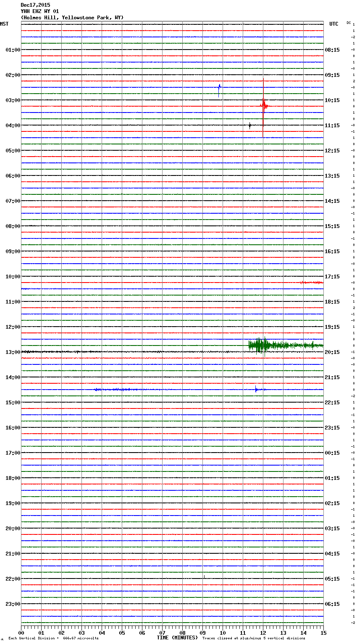357x644 pixels.
Task: Click the 04 minute axis label
Action: (x=102, y=633)
